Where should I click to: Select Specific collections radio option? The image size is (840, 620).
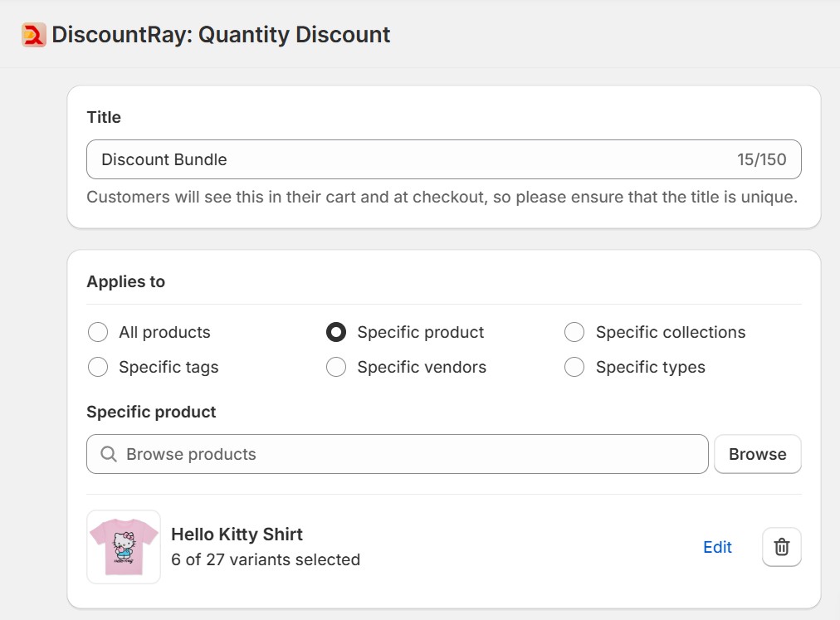(574, 332)
